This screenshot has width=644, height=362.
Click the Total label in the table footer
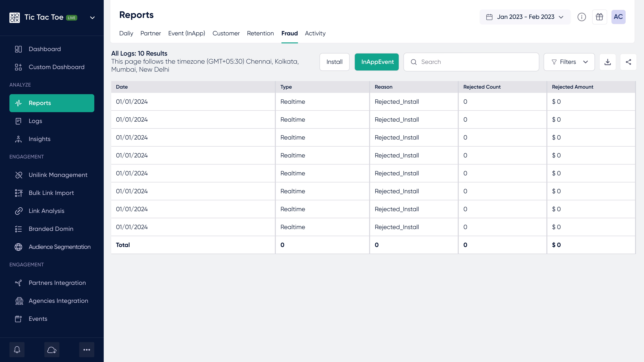(x=123, y=245)
